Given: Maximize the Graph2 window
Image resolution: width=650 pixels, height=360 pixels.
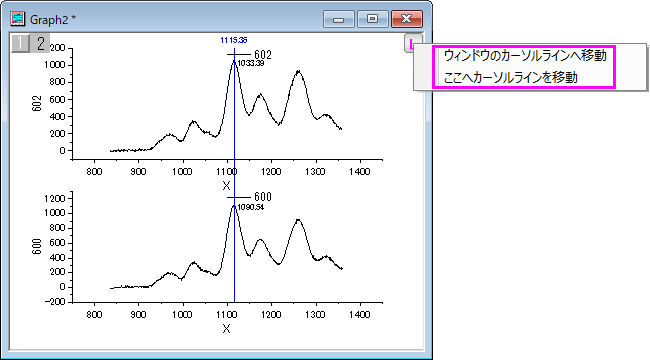Looking at the screenshot, I should [x=372, y=19].
